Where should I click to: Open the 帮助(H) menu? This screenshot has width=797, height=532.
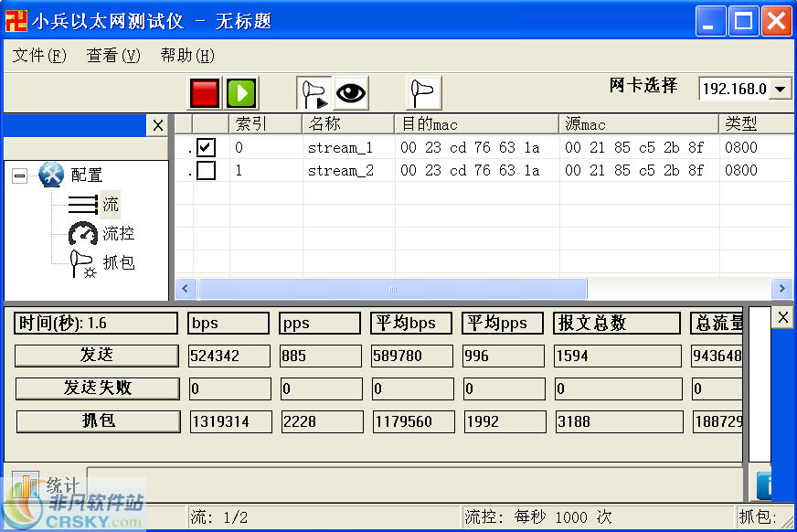click(x=187, y=55)
